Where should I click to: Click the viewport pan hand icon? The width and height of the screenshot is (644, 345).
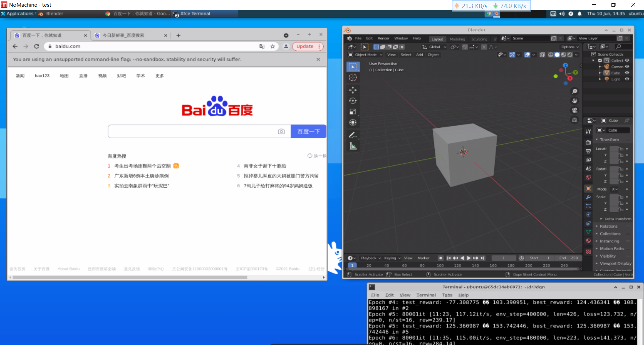(575, 101)
